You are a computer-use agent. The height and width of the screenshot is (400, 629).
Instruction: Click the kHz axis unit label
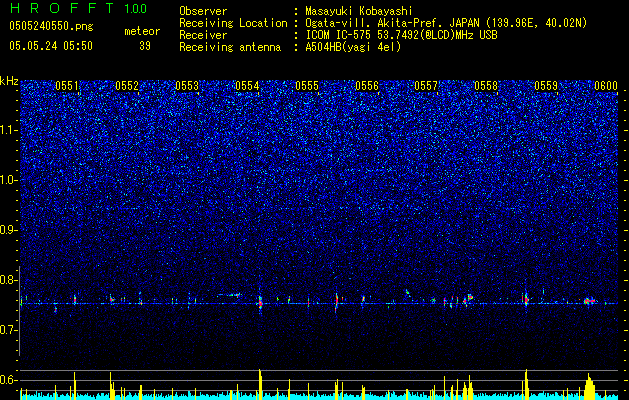(9, 81)
